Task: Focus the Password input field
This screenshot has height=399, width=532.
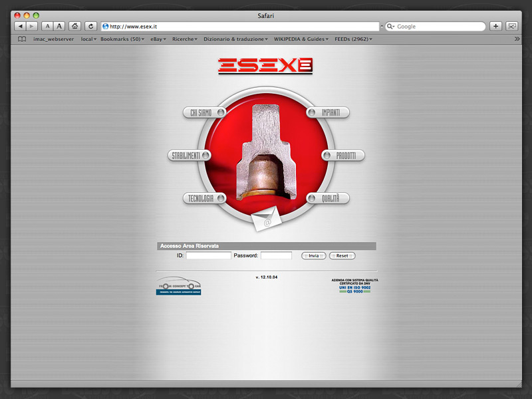Action: click(276, 255)
